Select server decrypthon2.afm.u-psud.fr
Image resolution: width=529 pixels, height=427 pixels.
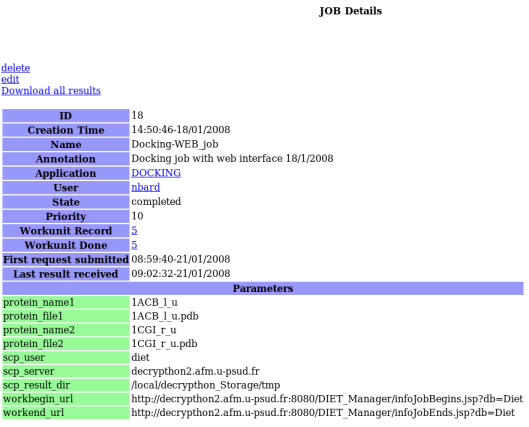click(x=195, y=371)
